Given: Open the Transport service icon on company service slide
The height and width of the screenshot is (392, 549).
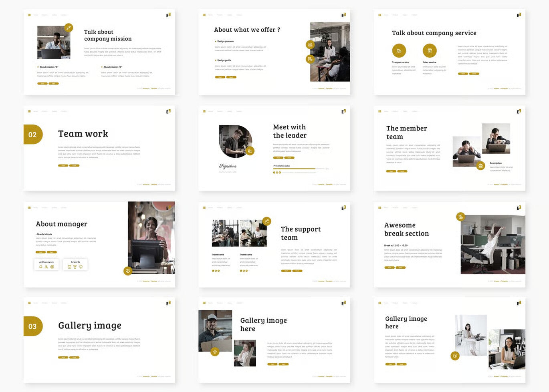Looking at the screenshot, I should (x=399, y=50).
